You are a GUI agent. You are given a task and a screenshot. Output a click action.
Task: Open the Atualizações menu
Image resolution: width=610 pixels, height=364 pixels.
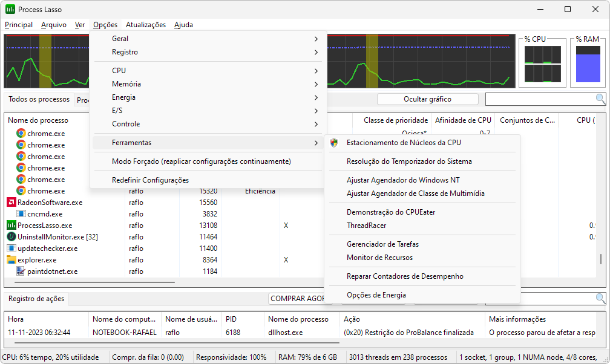click(145, 25)
